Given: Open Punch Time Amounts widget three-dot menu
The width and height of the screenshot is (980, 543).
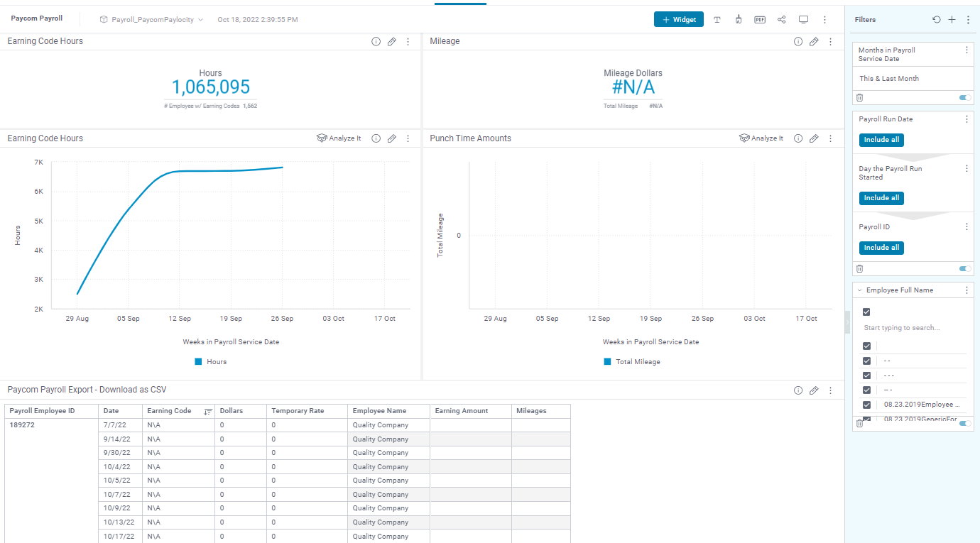Looking at the screenshot, I should [x=830, y=138].
